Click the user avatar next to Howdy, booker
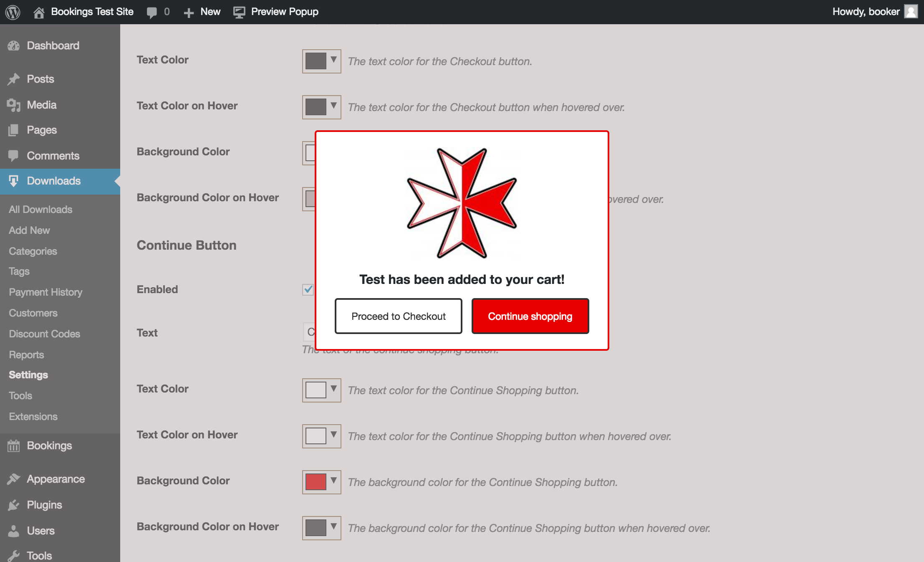The height and width of the screenshot is (562, 924). point(911,12)
